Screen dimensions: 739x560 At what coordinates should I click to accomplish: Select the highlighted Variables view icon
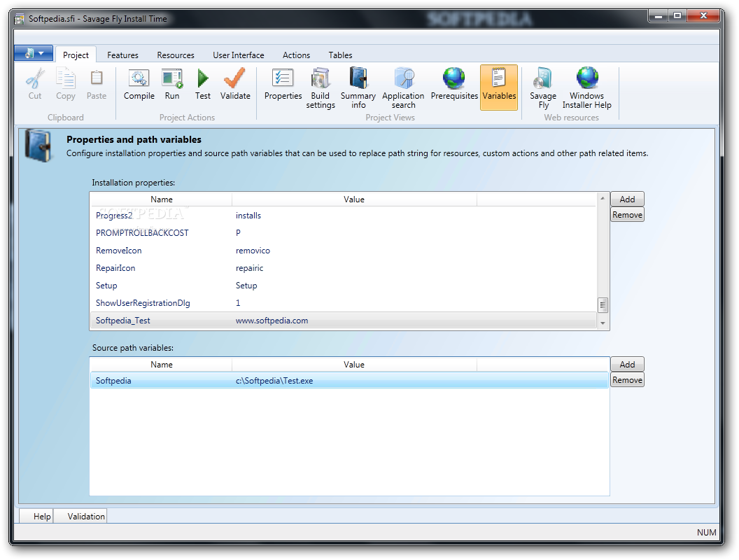click(499, 87)
